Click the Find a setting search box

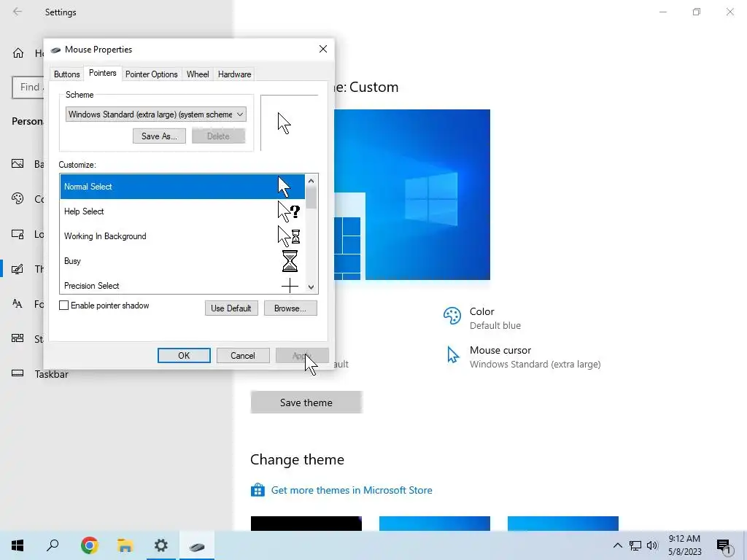pos(28,87)
